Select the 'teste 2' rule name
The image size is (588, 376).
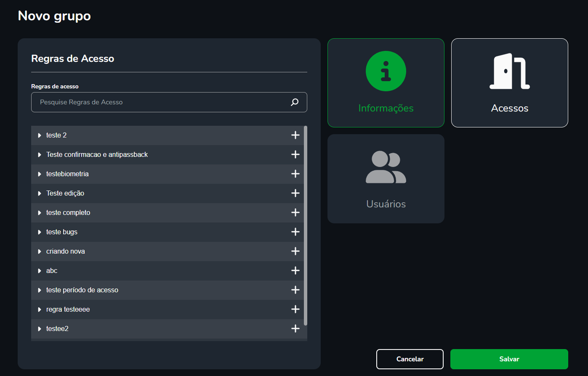click(x=56, y=135)
